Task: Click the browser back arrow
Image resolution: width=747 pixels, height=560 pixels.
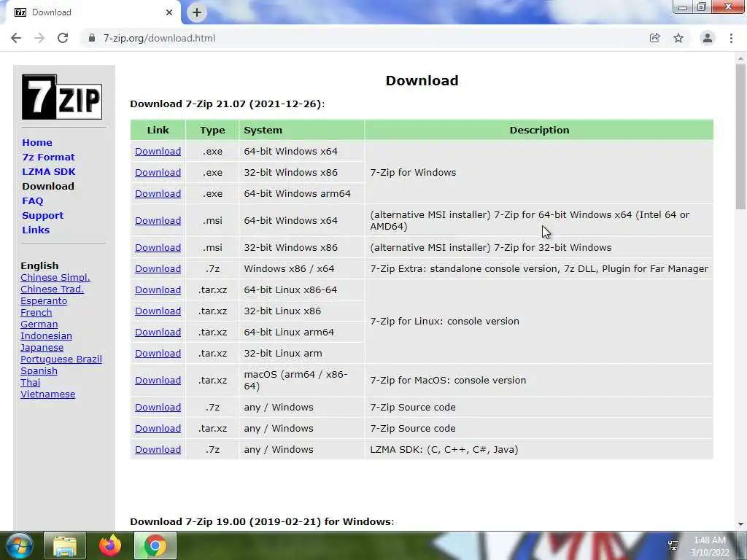Action: click(x=16, y=38)
